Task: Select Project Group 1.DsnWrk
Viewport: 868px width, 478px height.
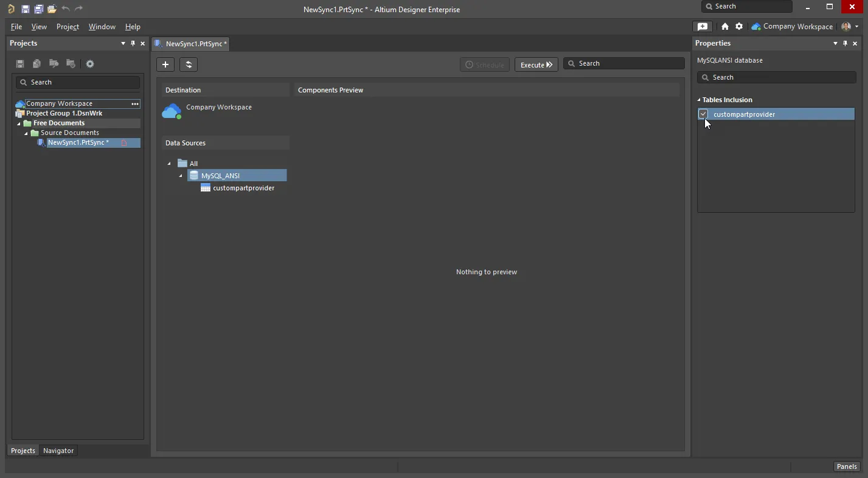Action: [64, 113]
